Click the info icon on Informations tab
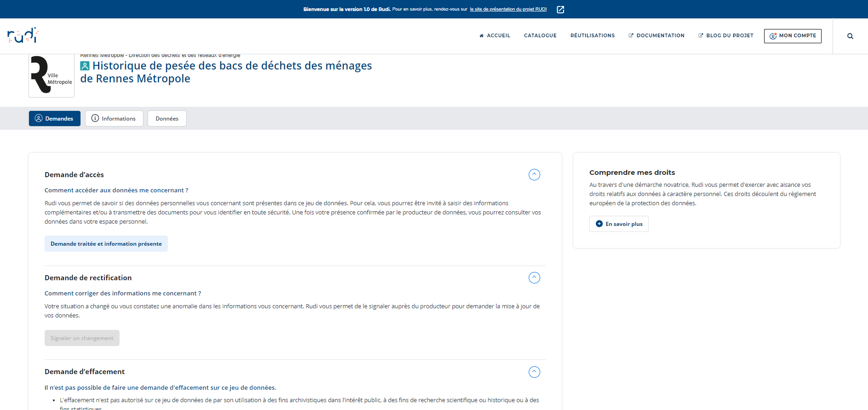 tap(95, 118)
